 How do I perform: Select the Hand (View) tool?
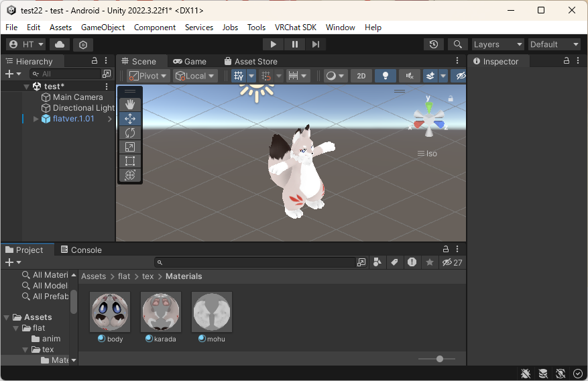coord(130,105)
